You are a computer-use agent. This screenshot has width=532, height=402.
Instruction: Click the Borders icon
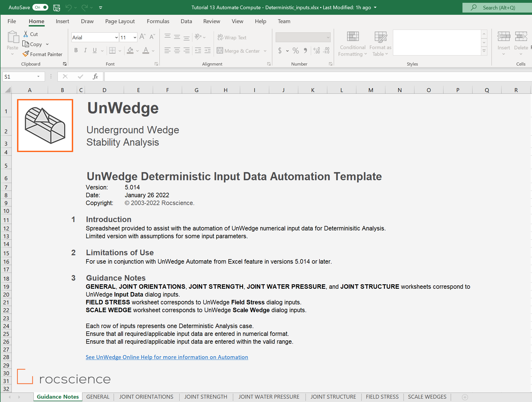tap(112, 50)
